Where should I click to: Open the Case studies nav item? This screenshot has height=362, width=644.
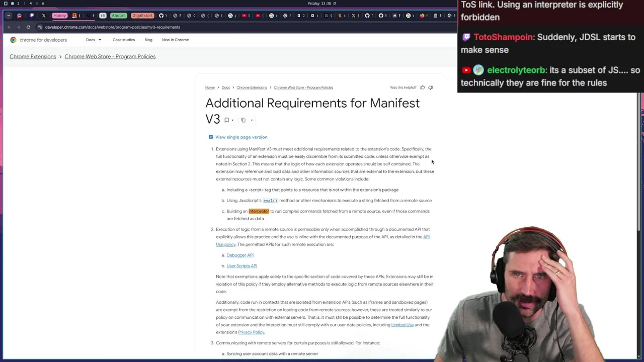(x=124, y=40)
